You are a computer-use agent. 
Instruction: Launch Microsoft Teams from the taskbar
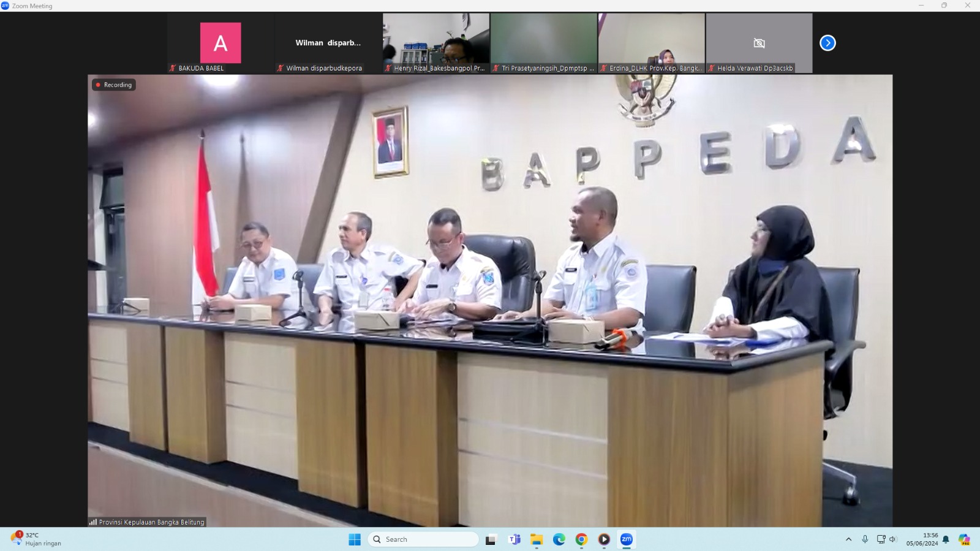tap(514, 539)
